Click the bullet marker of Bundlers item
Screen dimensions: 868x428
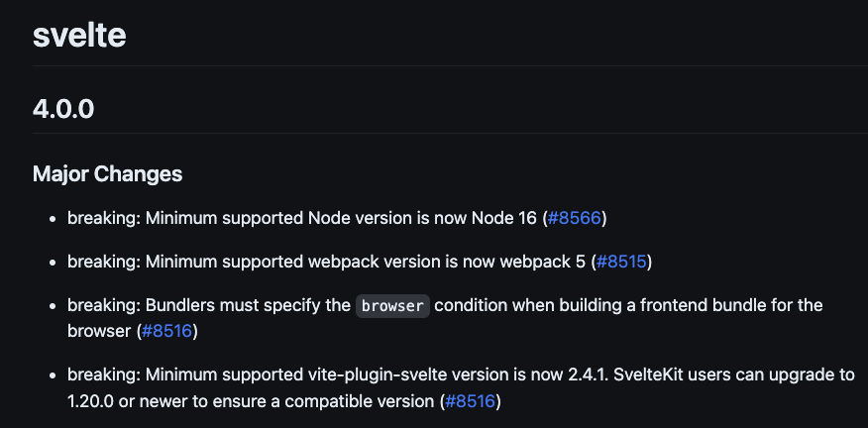tap(54, 305)
